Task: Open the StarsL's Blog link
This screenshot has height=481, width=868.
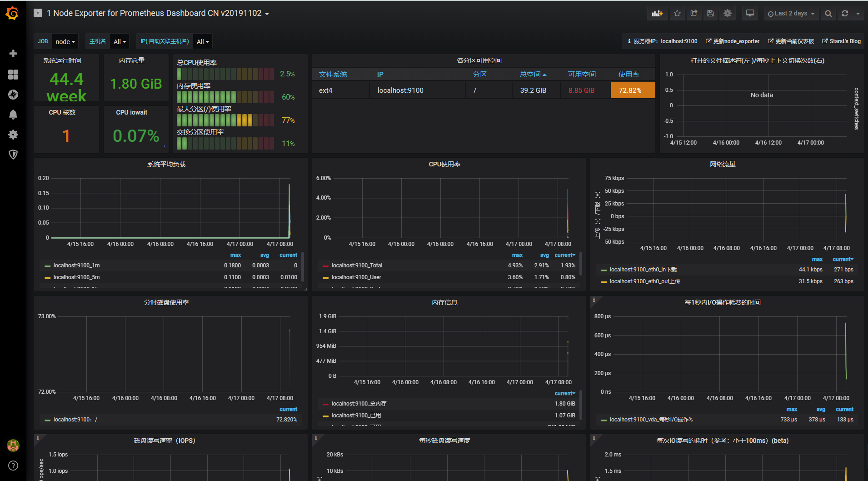Action: coord(841,41)
